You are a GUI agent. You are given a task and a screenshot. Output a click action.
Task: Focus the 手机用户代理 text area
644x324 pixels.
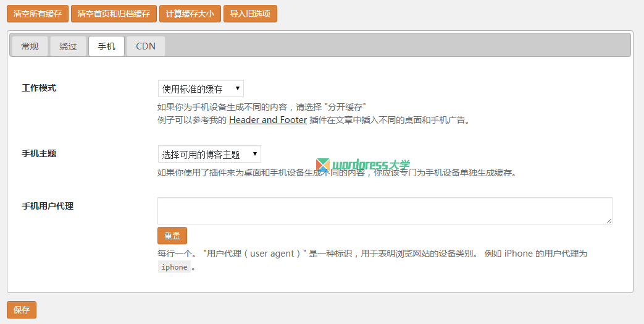click(385, 211)
